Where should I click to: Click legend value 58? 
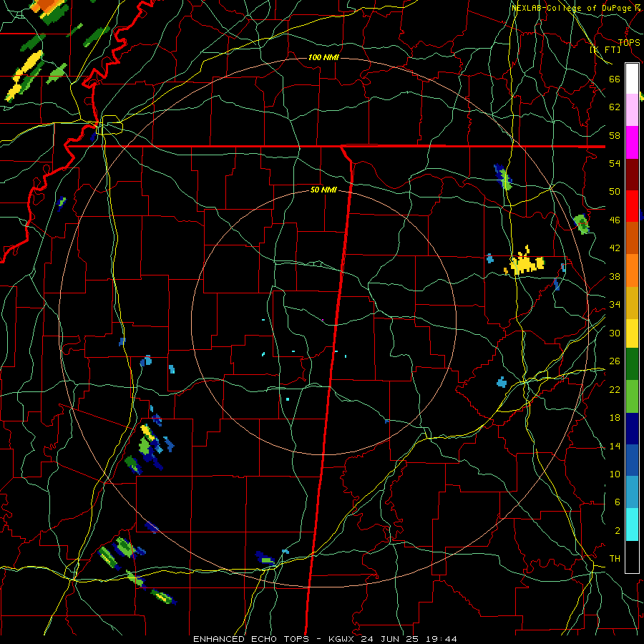pos(615,135)
